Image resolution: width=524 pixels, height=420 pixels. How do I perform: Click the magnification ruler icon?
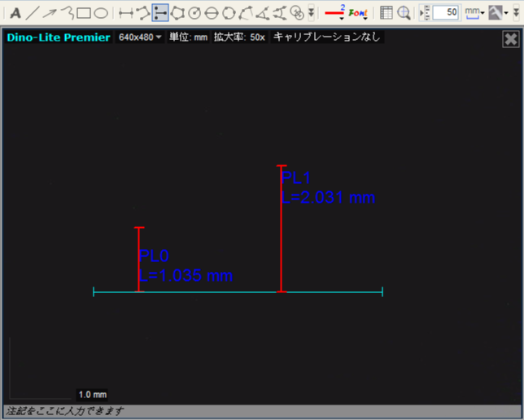point(425,13)
